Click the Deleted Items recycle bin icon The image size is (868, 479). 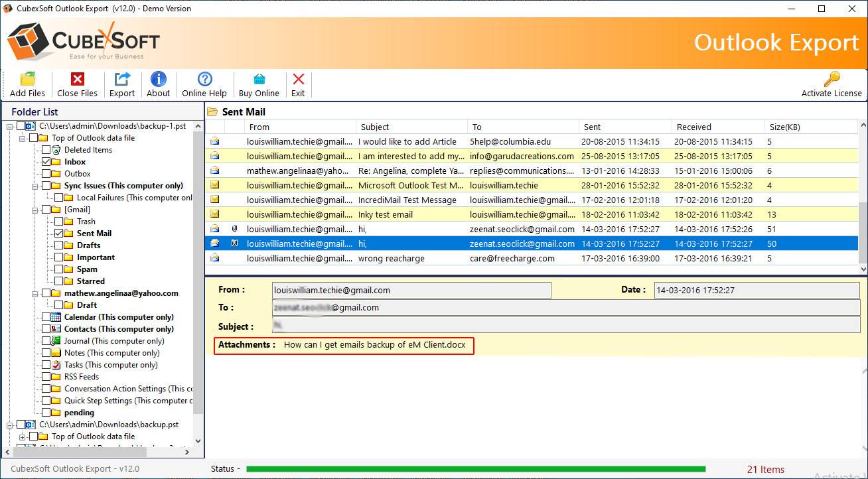(56, 150)
